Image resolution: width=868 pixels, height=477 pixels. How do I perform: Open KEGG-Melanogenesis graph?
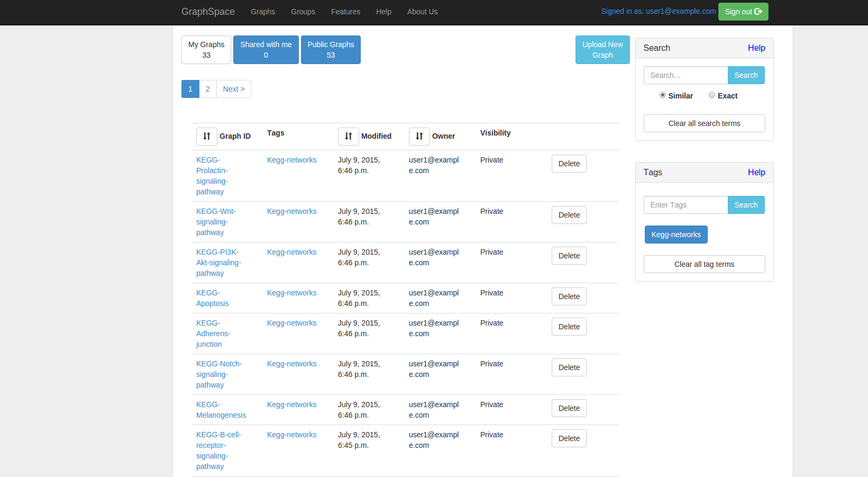(221, 410)
